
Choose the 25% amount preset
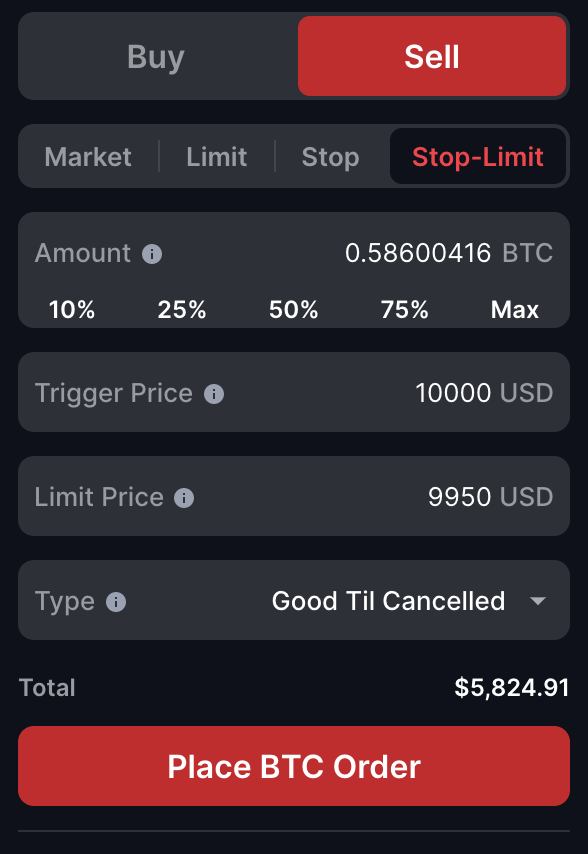(182, 310)
